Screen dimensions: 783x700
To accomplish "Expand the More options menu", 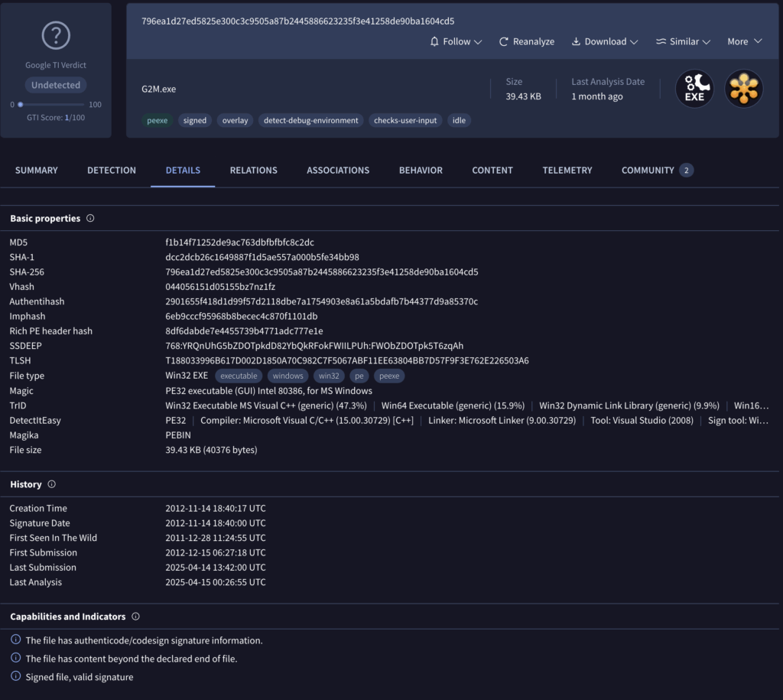I will coord(744,41).
